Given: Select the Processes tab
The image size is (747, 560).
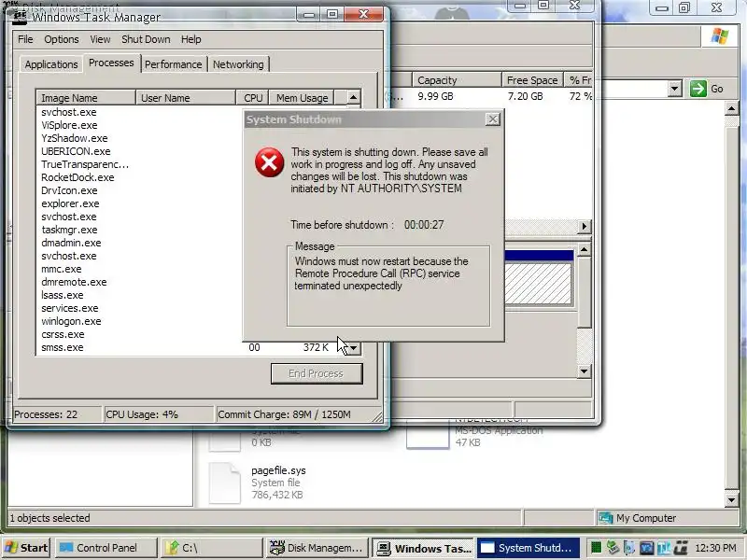Looking at the screenshot, I should pos(111,63).
